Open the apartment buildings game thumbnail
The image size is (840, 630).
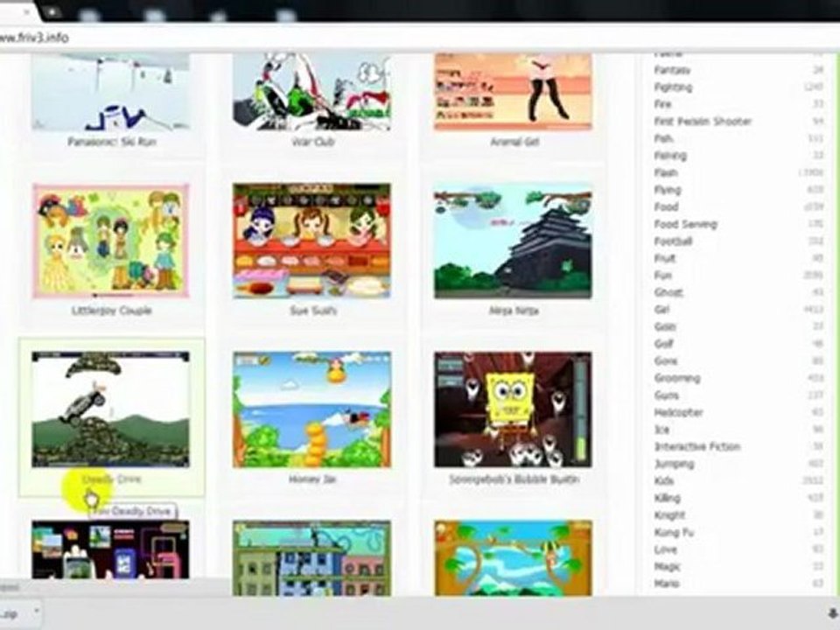point(311,557)
